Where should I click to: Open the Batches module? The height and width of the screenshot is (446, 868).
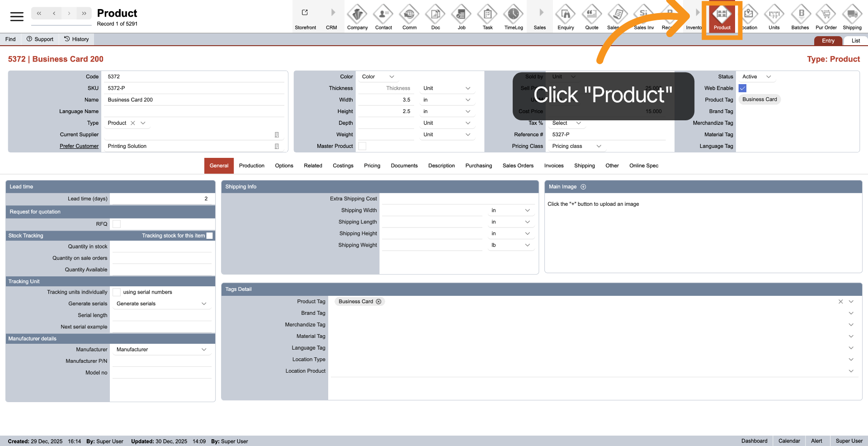coord(800,16)
